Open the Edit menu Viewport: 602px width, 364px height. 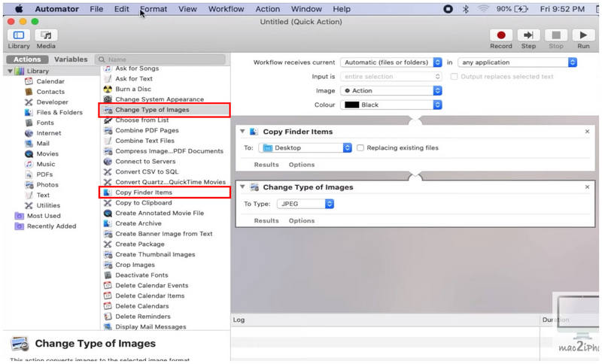pos(122,9)
